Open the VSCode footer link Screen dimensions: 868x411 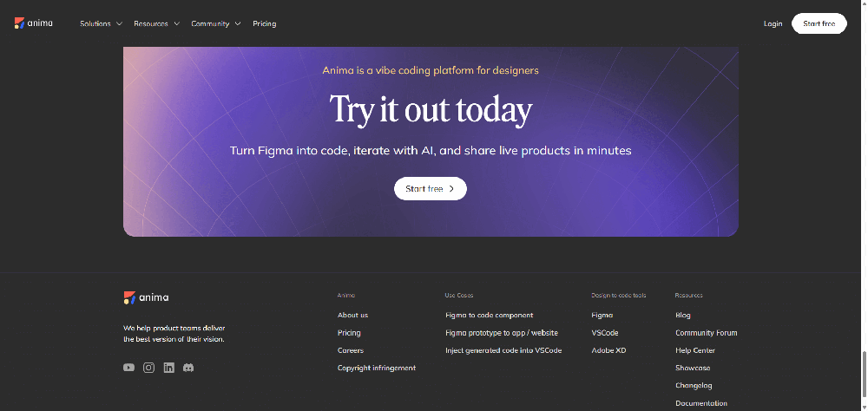(x=605, y=333)
